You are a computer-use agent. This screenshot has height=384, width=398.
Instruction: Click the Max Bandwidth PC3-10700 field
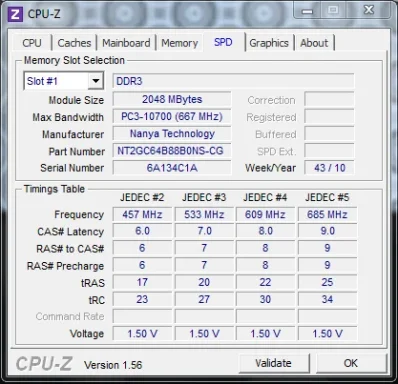tap(172, 117)
